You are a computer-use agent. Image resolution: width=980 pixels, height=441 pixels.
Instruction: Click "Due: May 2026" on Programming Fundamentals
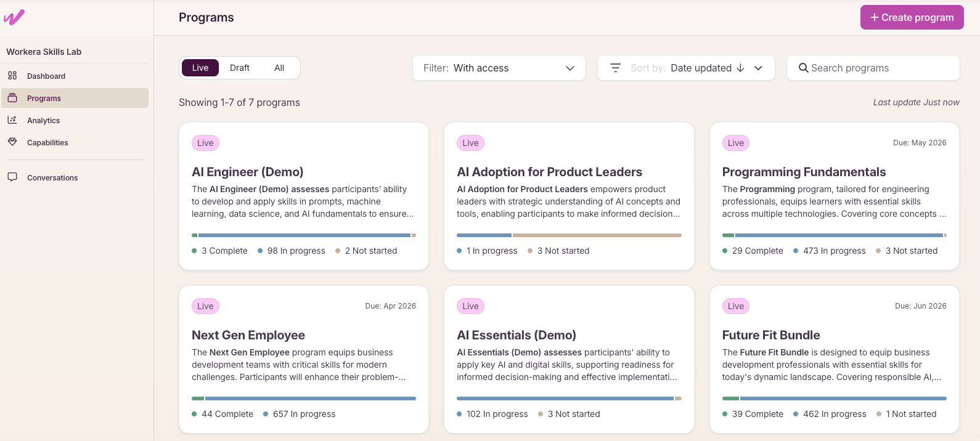click(x=920, y=143)
